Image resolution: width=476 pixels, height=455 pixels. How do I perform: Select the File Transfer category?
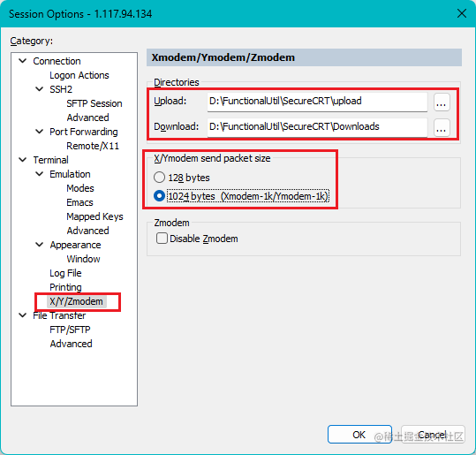tap(59, 315)
